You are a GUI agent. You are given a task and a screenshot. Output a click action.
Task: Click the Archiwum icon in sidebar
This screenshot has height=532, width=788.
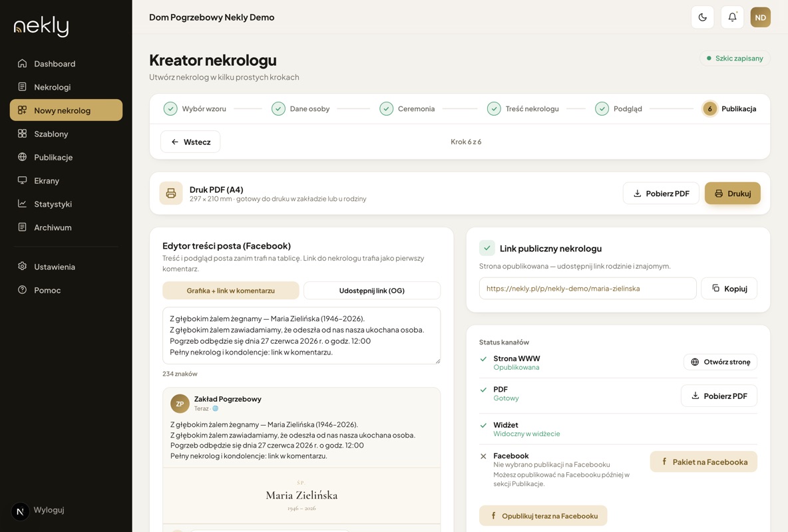[x=22, y=227]
